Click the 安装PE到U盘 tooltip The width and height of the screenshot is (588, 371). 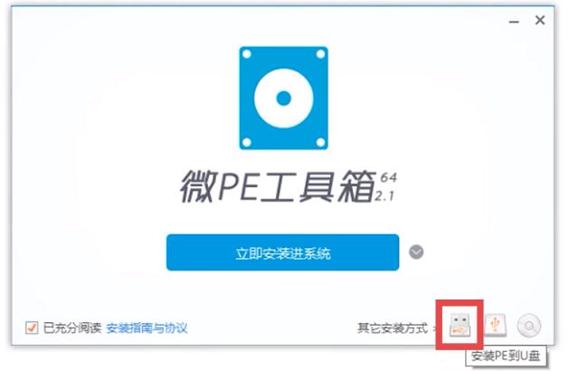[506, 356]
